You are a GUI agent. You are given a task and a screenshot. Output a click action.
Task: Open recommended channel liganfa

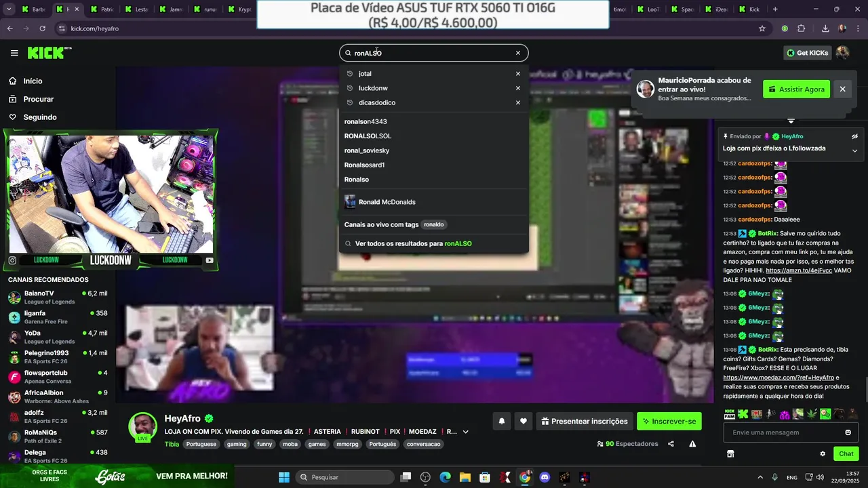tap(58, 317)
